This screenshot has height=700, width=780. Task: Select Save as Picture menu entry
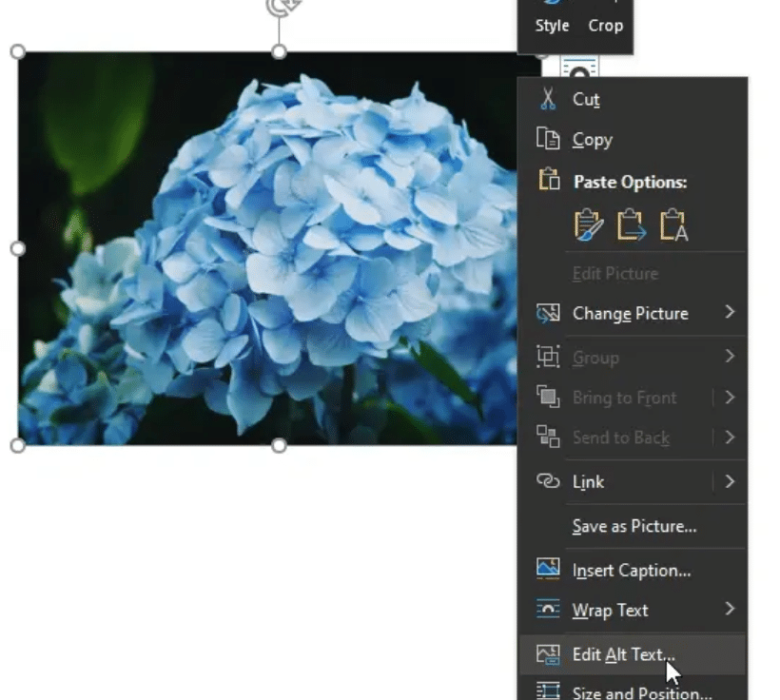coord(634,526)
